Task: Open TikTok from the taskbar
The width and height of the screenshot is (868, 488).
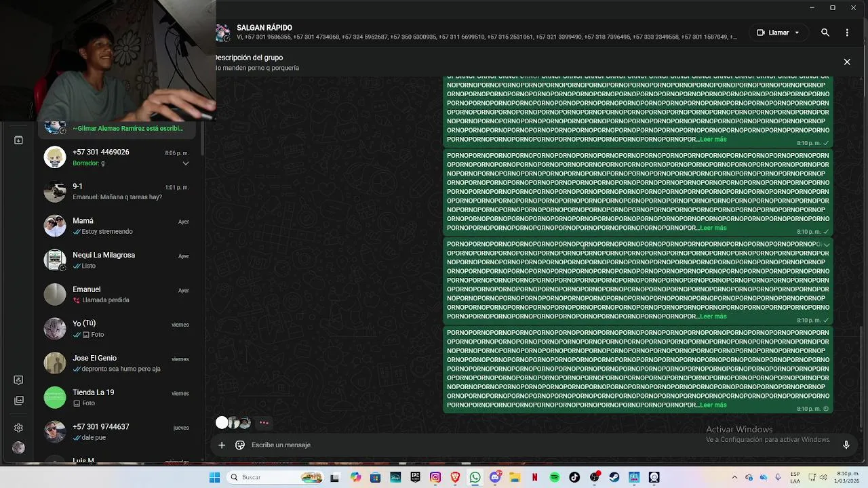Action: click(574, 477)
